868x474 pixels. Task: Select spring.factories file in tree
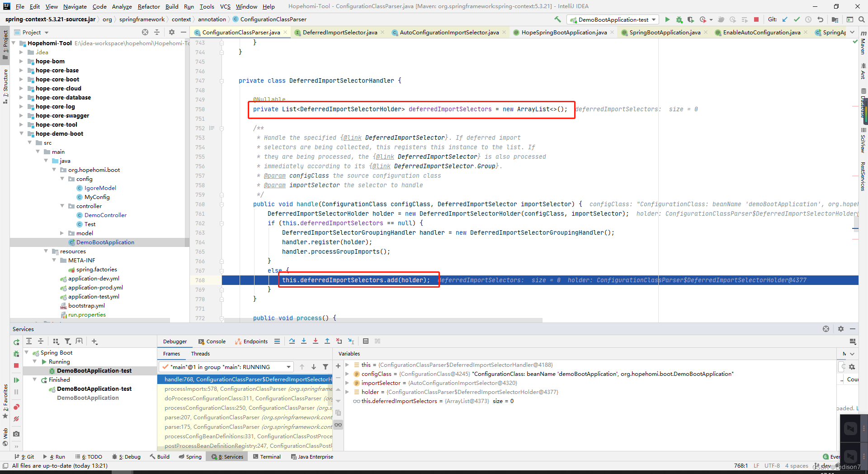tap(96, 269)
